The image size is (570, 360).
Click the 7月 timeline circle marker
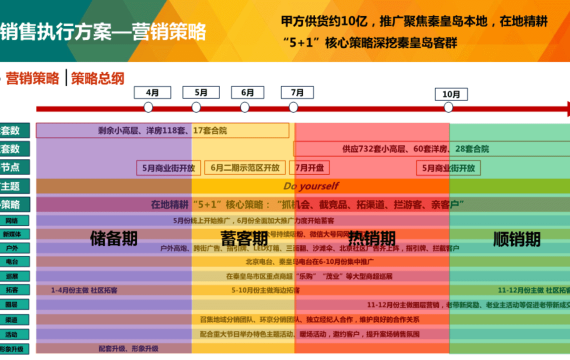293,108
